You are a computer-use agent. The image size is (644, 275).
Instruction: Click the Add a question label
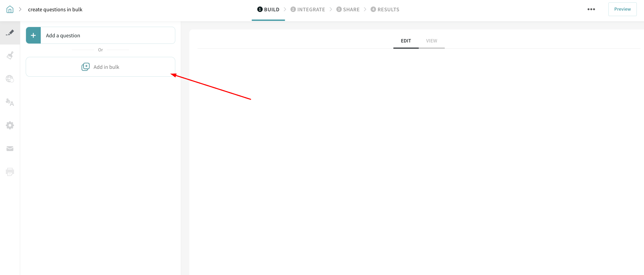coord(63,36)
